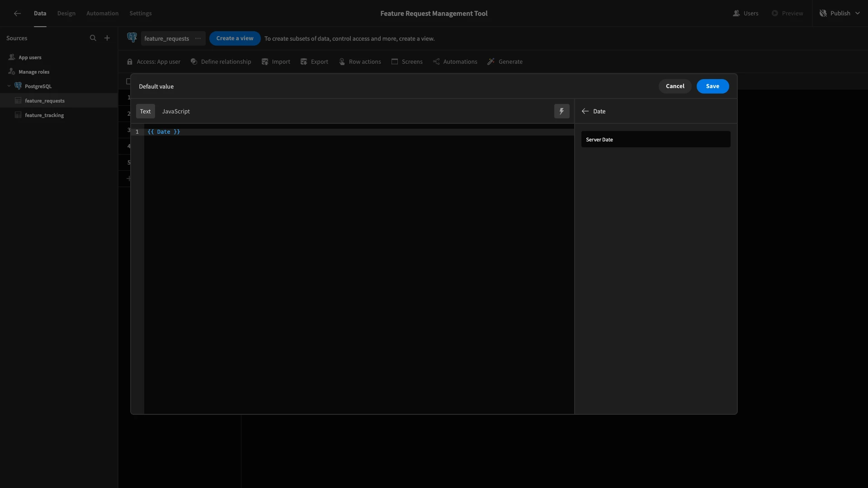Add a new source with plus icon
The height and width of the screenshot is (488, 868).
[x=107, y=38]
